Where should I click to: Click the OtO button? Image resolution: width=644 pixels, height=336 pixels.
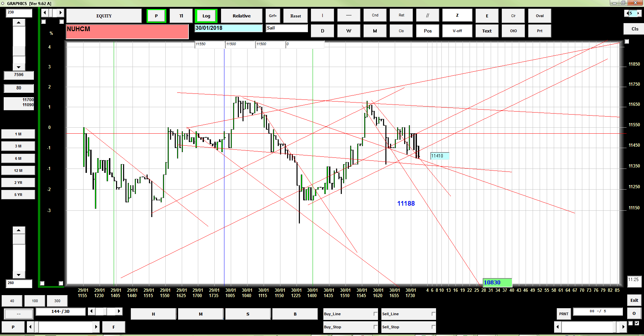pyautogui.click(x=513, y=31)
